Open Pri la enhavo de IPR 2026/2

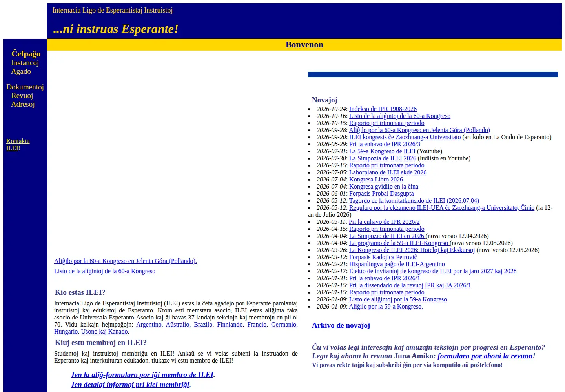384,222
